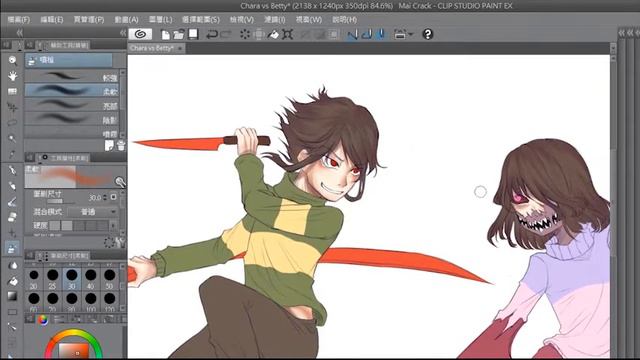The height and width of the screenshot is (360, 640).
Task: Toggle the third blue snap icon
Action: click(x=380, y=35)
